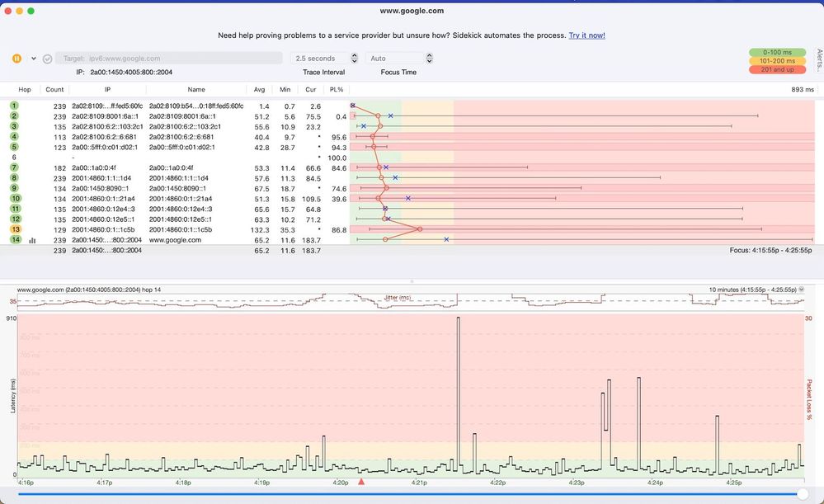Click the red circle on the hop 13 latency graph

(419, 229)
